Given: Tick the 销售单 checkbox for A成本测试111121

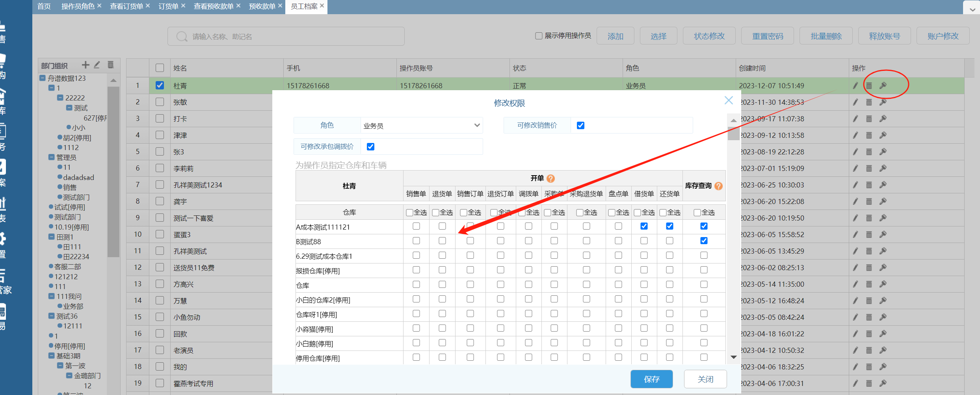Looking at the screenshot, I should coord(416,226).
